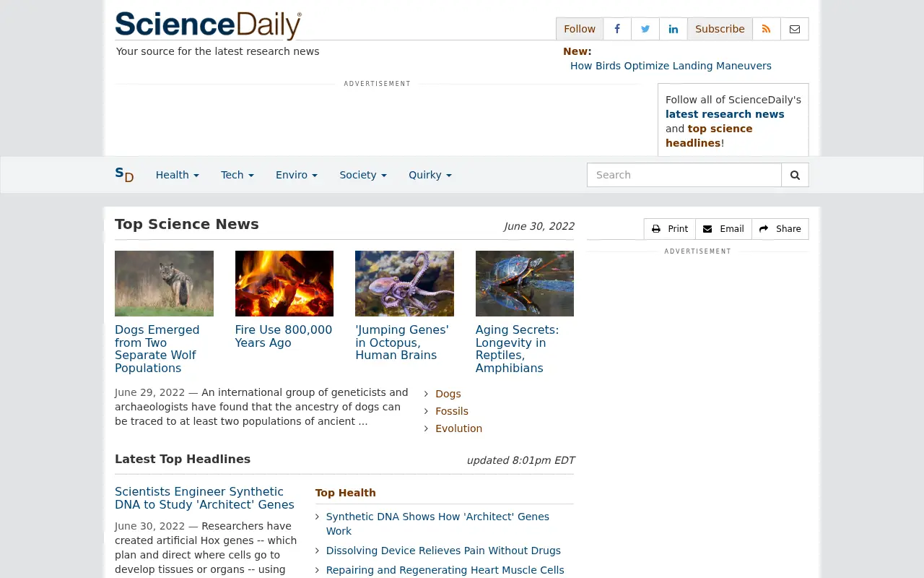Viewport: 924px width, 578px height.
Task: Print the page with Print button
Action: pos(670,229)
